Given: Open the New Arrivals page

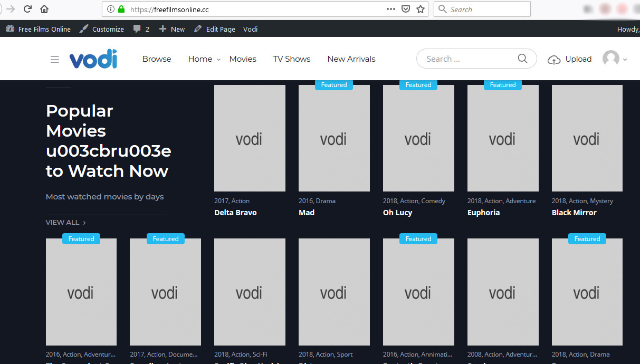Looking at the screenshot, I should coord(351,59).
